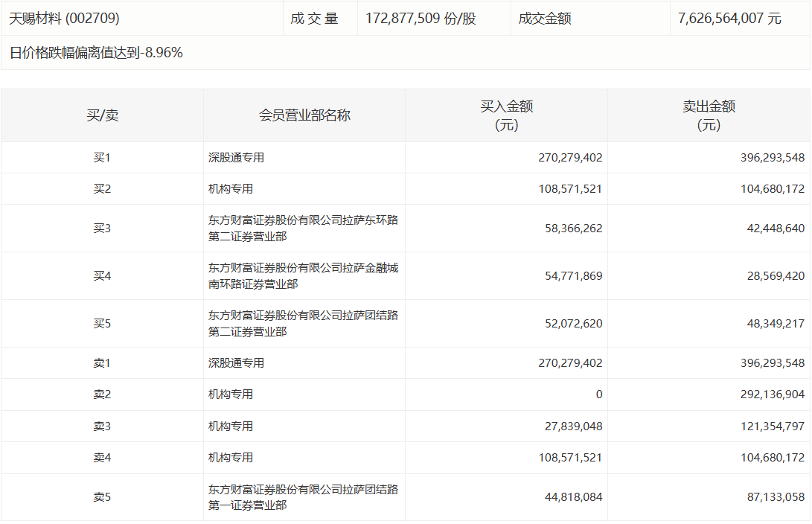Open the 拉萨金融城南环路证券营业部 brokerage entry
This screenshot has width=812, height=524.
tap(303, 276)
